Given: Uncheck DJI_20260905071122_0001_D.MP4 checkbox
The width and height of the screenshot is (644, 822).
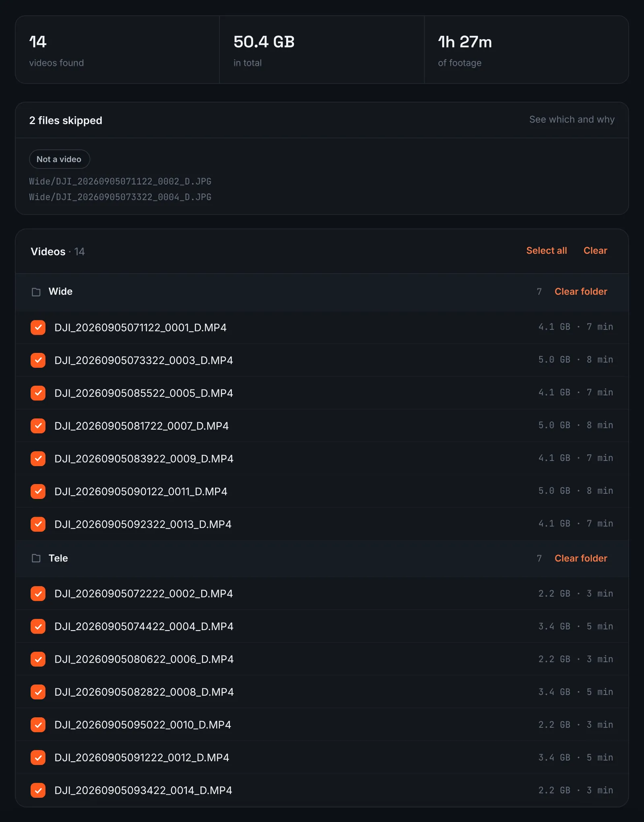Looking at the screenshot, I should [38, 328].
